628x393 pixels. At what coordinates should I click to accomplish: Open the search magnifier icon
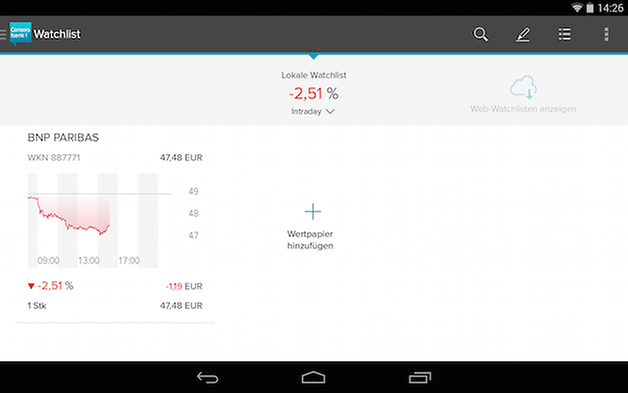(x=480, y=34)
